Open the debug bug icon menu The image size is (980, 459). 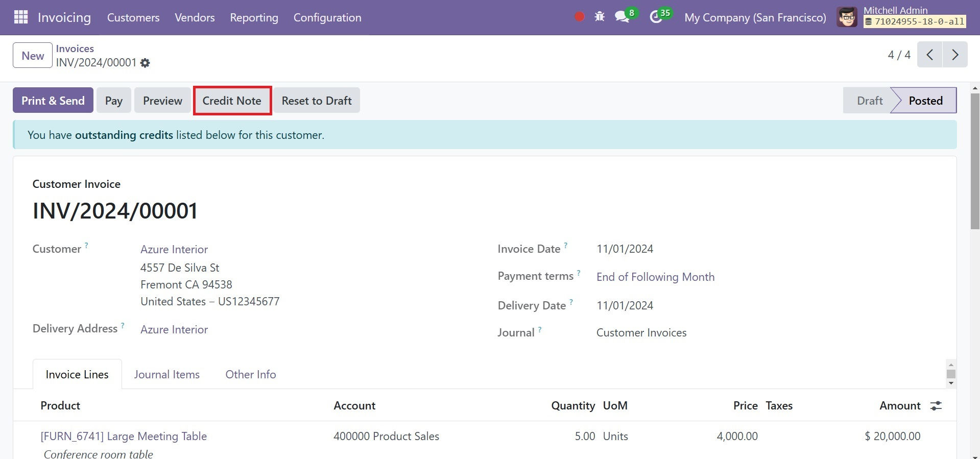point(600,17)
